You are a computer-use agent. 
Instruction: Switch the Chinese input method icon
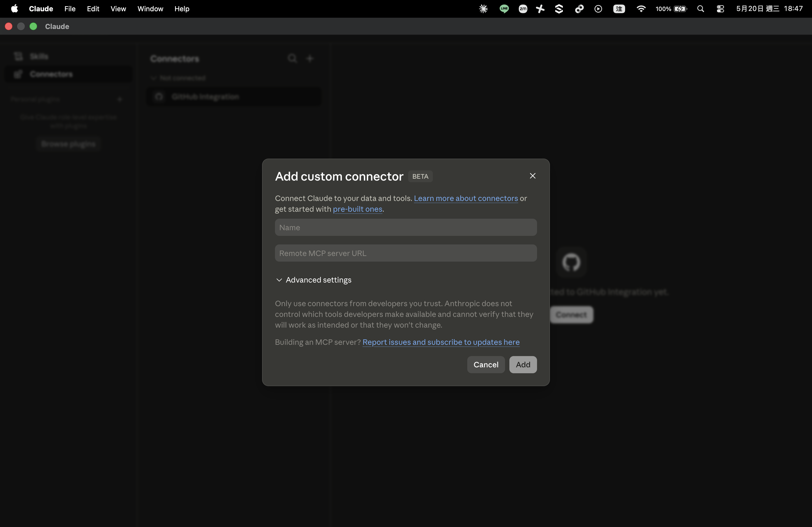[619, 9]
